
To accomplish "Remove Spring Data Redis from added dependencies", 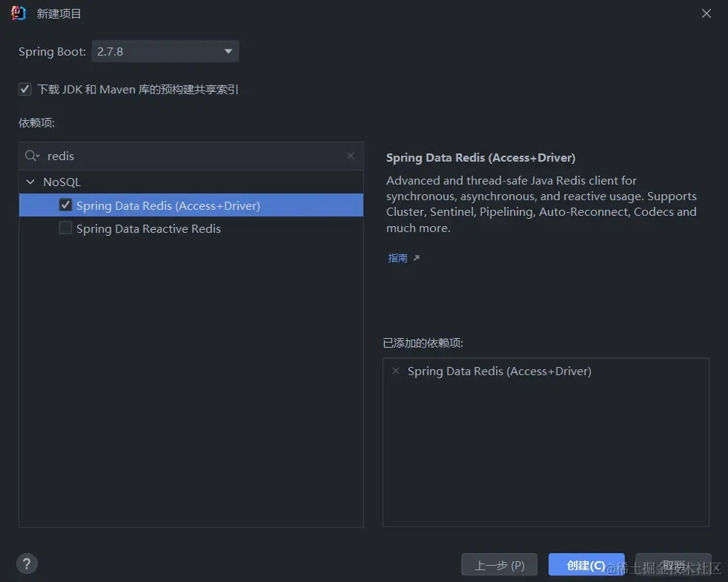I will pos(396,371).
